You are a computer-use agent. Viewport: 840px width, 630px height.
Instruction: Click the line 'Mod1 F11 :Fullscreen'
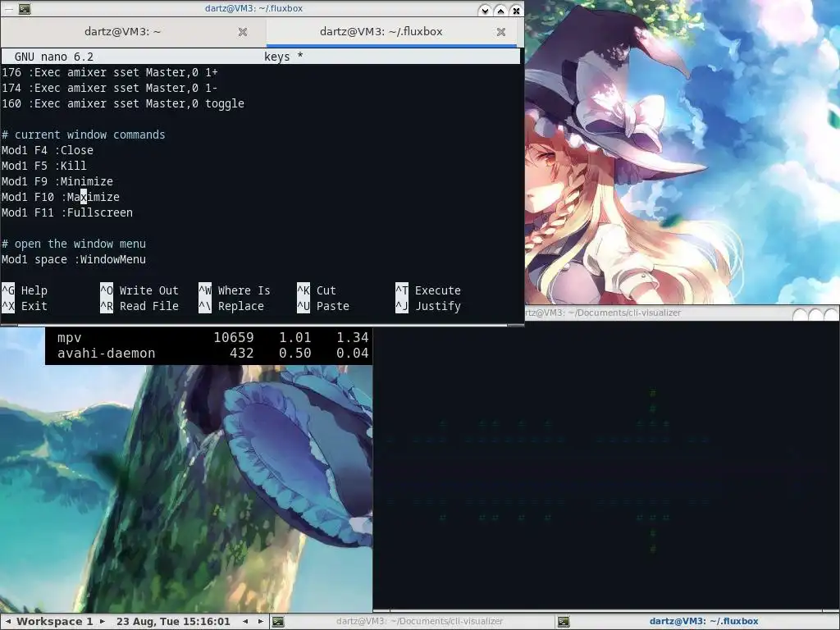(67, 212)
